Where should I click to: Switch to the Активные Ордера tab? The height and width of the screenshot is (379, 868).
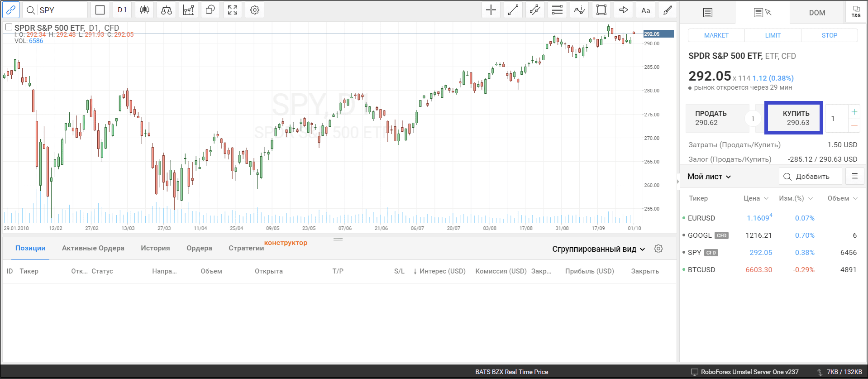[93, 248]
